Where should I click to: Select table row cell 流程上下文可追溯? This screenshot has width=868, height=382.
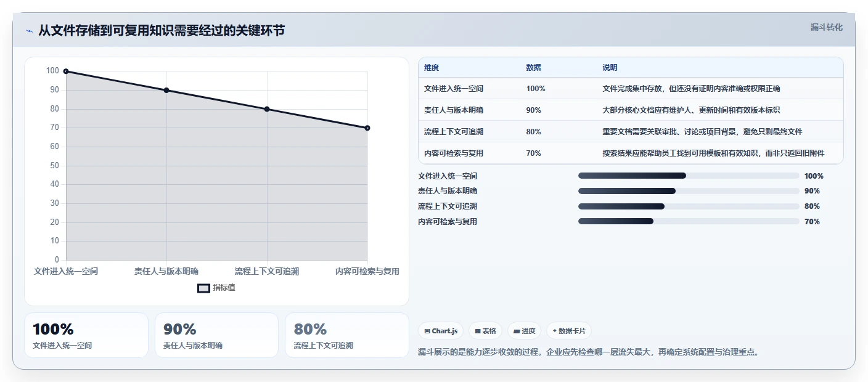pyautogui.click(x=454, y=132)
